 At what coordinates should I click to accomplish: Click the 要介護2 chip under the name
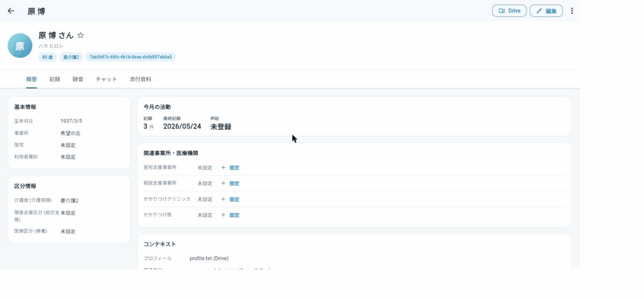click(x=71, y=57)
